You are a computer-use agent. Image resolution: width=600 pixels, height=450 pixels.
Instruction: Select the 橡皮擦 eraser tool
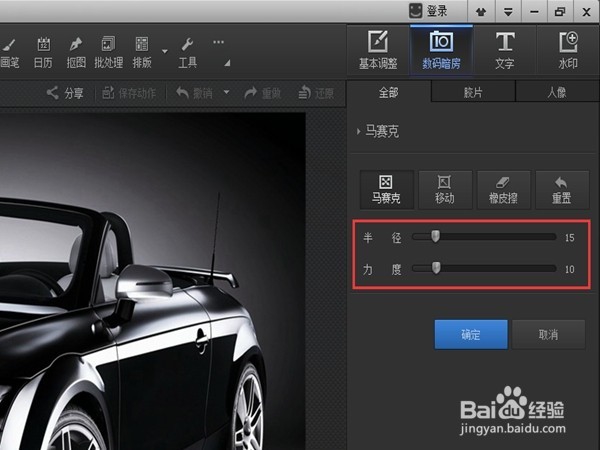tap(504, 190)
